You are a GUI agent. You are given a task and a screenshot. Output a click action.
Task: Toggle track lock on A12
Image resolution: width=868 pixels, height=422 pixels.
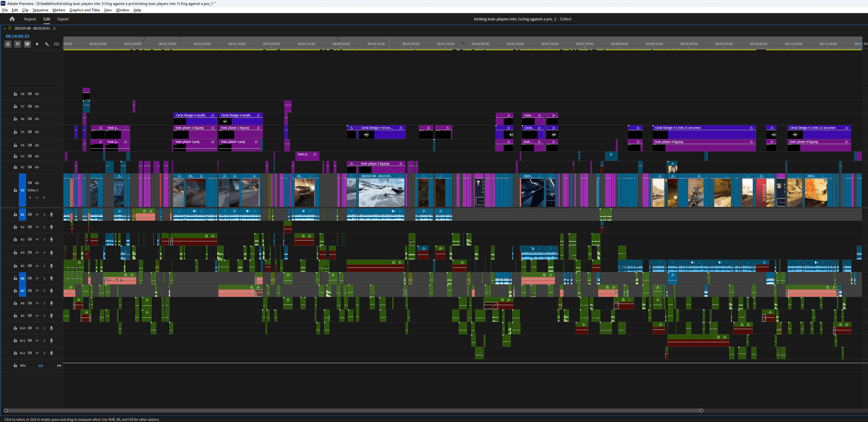tap(15, 353)
